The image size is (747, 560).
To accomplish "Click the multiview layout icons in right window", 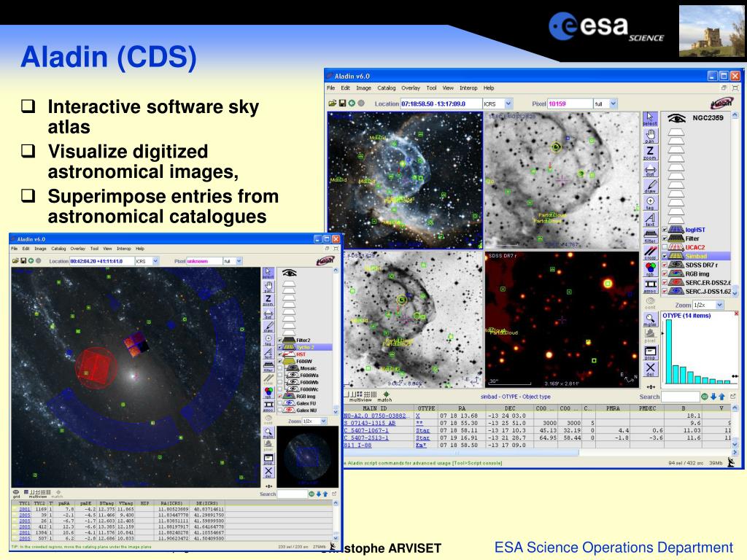I will tap(360, 395).
